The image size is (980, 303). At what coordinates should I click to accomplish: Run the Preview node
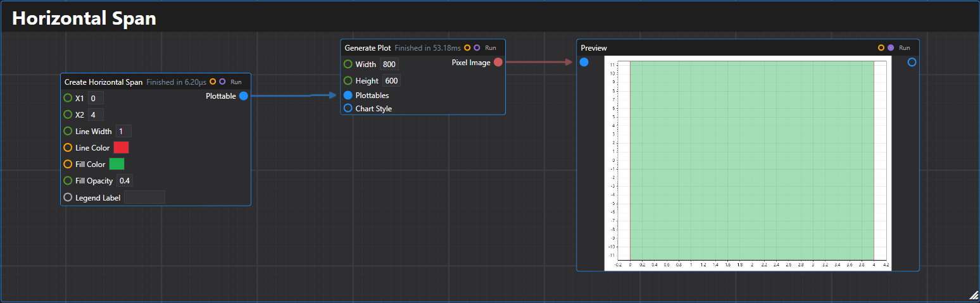point(905,48)
